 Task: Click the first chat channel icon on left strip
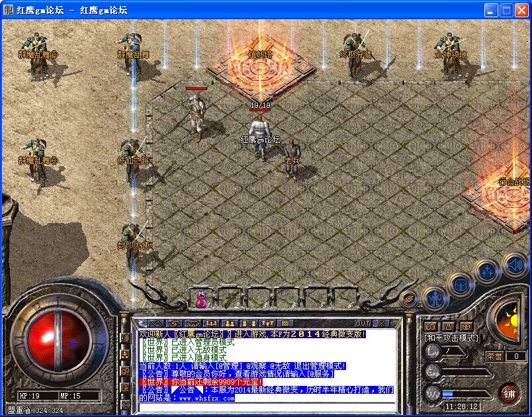tap(125, 339)
